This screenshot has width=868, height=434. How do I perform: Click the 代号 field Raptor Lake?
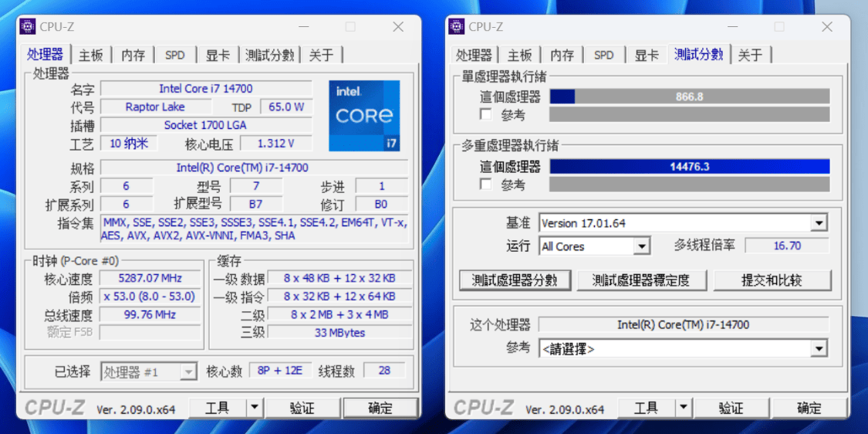156,107
